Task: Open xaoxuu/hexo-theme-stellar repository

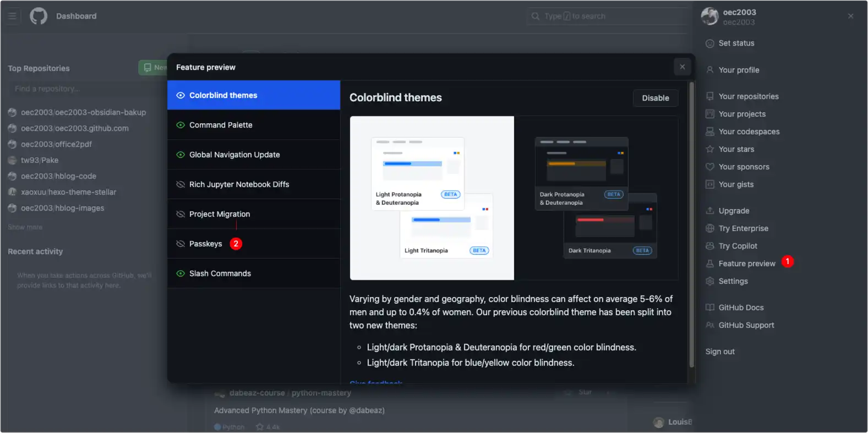Action: coord(69,192)
